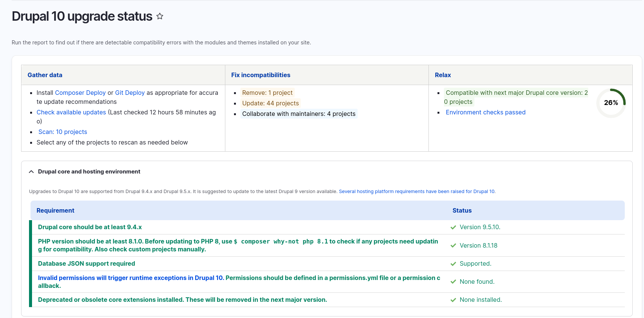Click the checkmark beside None installed
This screenshot has width=644, height=318.
click(x=453, y=300)
